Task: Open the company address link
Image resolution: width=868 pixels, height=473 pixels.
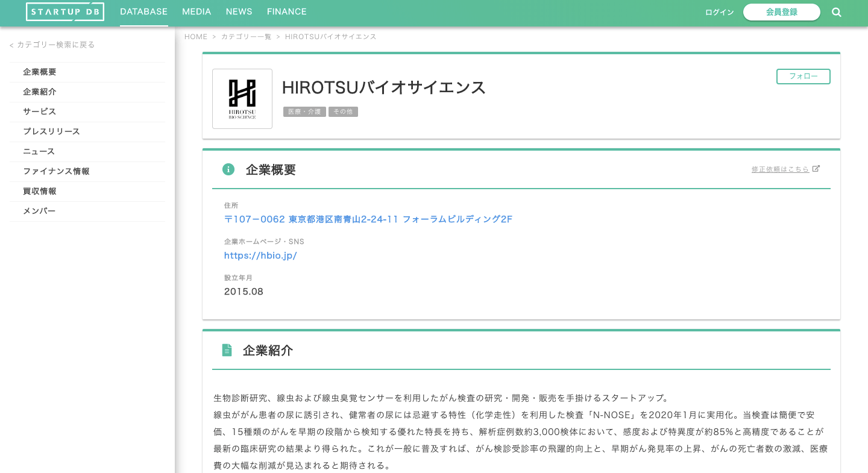Action: tap(368, 219)
